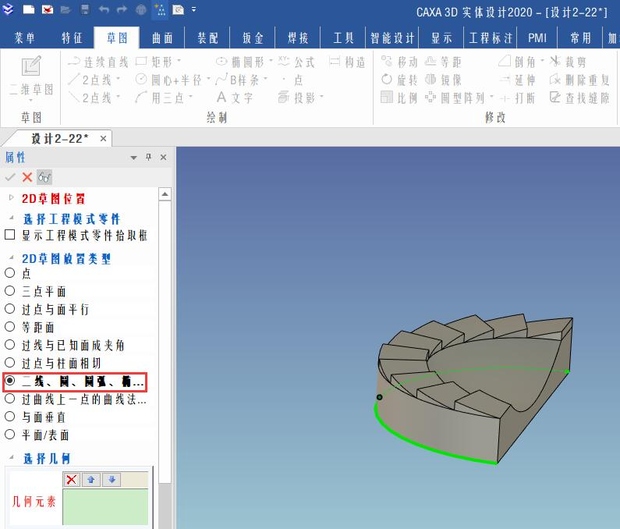Click the redo arrow icon
Viewport: 620px width, 529px height.
122,9
